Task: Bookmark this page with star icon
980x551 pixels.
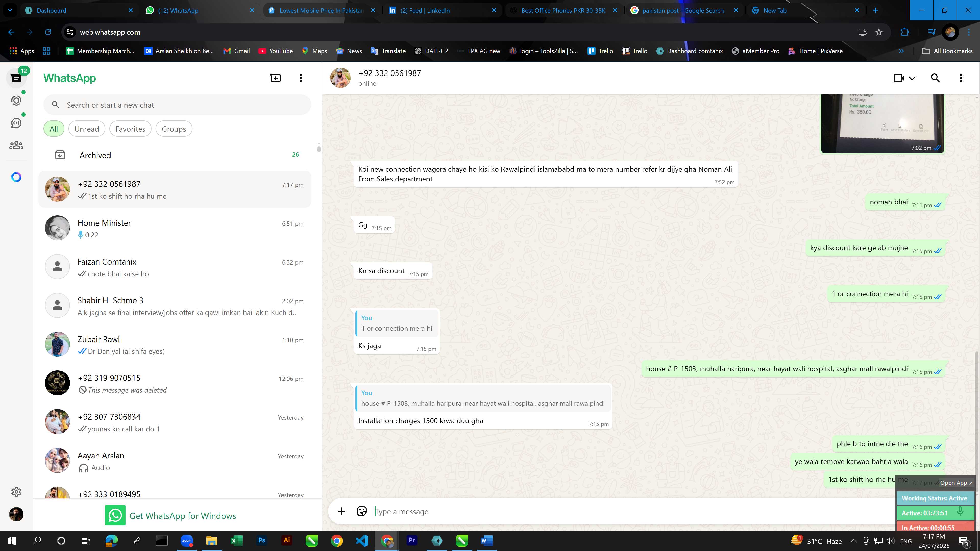Action: [879, 32]
